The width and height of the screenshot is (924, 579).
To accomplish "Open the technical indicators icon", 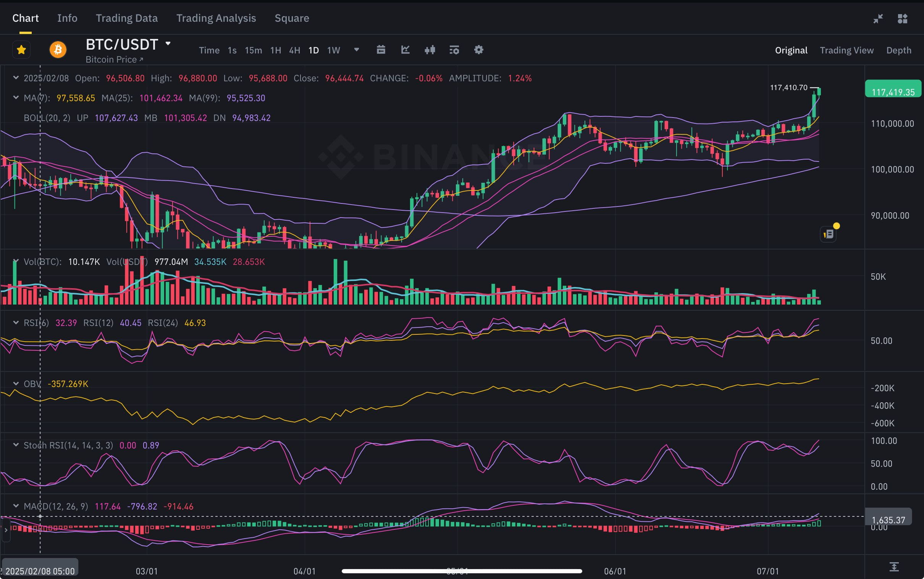I will (454, 50).
